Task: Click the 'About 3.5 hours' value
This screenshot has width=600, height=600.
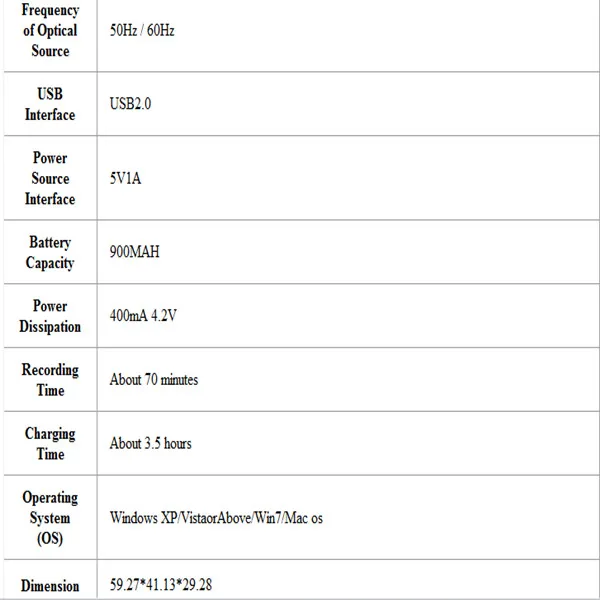Action: 151,443
